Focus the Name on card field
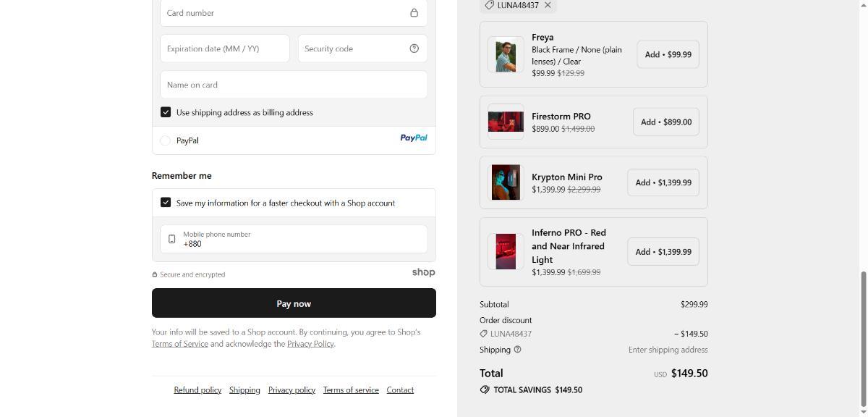Screen dimensions: 868x417 point(293,85)
